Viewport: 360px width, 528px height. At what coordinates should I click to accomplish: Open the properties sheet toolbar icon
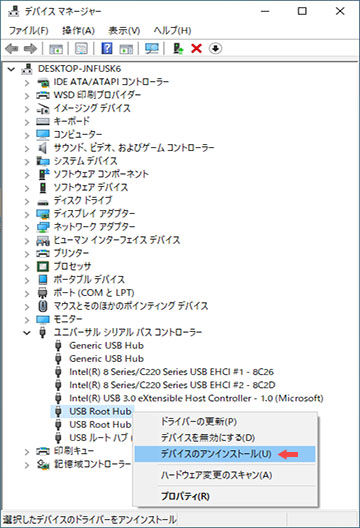(x=81, y=49)
